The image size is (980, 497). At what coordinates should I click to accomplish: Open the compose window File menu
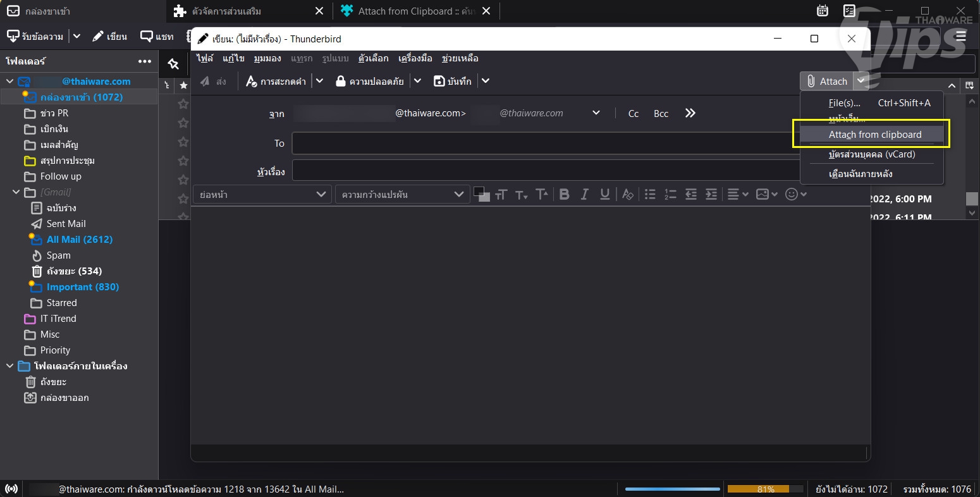tap(205, 58)
